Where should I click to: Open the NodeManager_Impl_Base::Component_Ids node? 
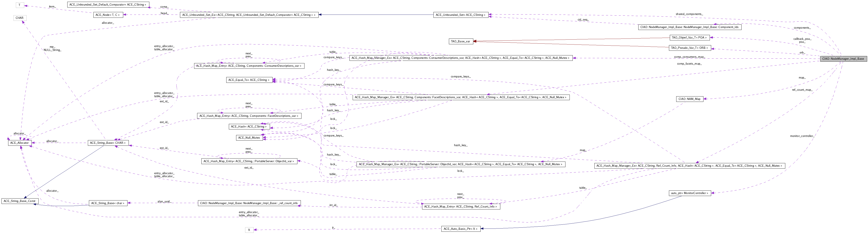coord(690,27)
